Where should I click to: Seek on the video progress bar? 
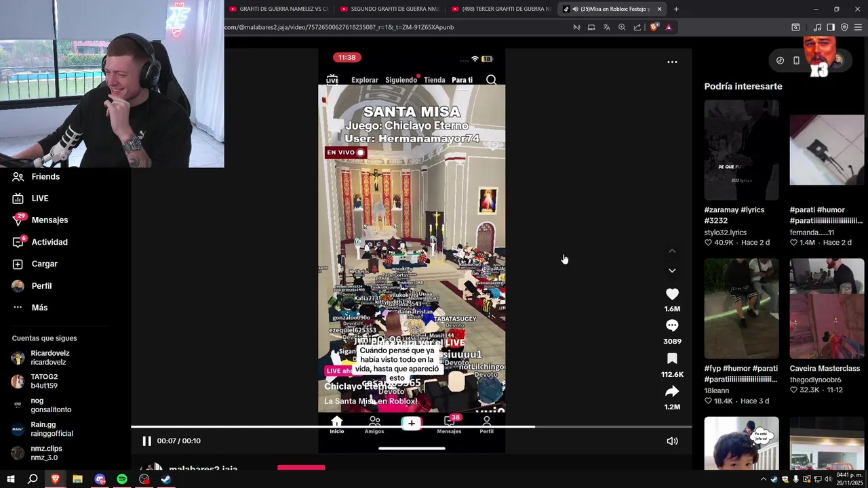tap(411, 427)
